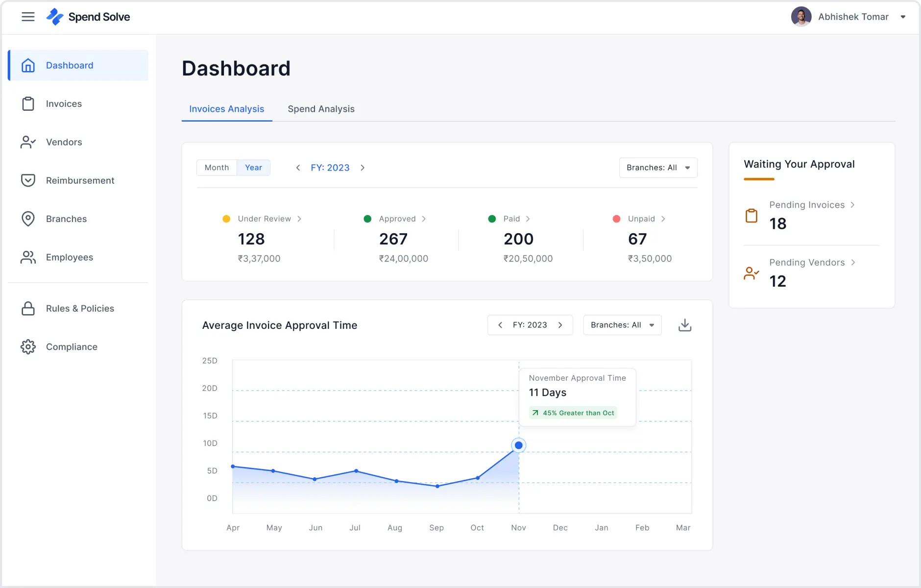Switch to the Spend Analysis tab
This screenshot has width=921, height=588.
point(321,109)
